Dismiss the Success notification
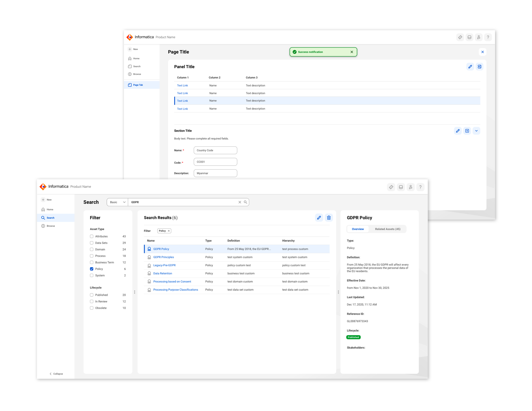The image size is (532, 411). pyautogui.click(x=352, y=52)
